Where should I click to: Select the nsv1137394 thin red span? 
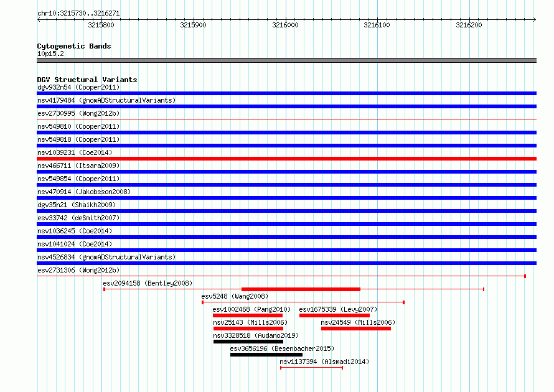point(312,368)
